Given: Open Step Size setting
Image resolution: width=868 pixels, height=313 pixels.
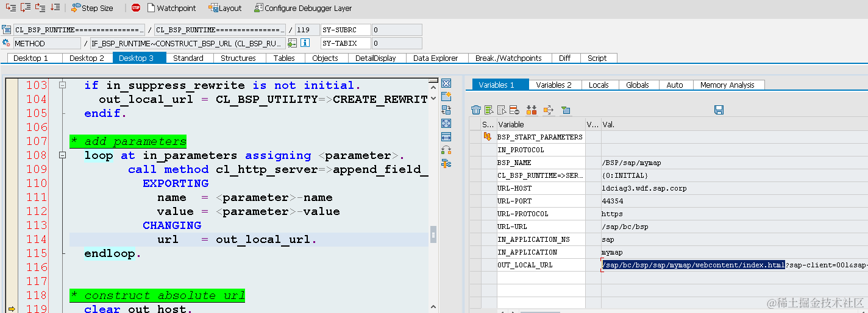Looking at the screenshot, I should tap(92, 8).
